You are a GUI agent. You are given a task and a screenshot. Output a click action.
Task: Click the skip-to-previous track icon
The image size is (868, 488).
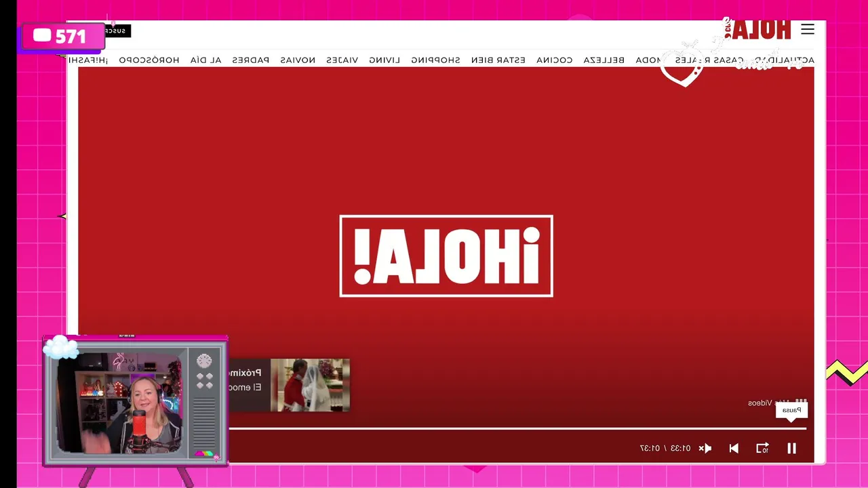(x=734, y=448)
